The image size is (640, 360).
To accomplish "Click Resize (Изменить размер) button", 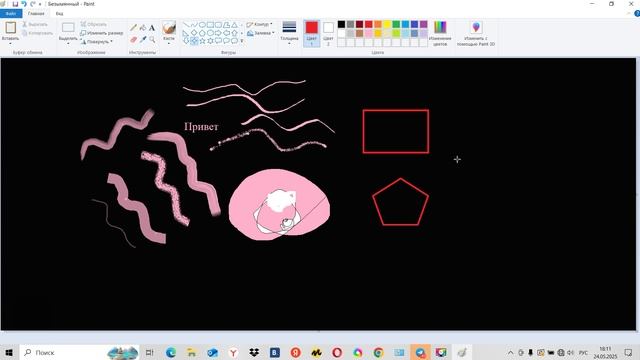I will 102,33.
